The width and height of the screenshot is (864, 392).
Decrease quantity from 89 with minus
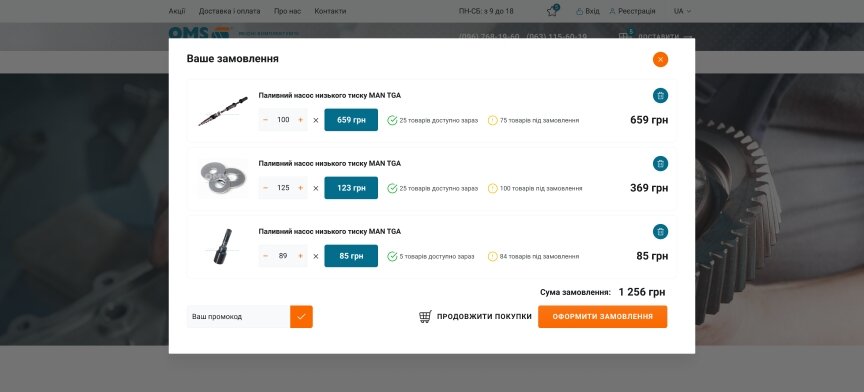(x=266, y=256)
